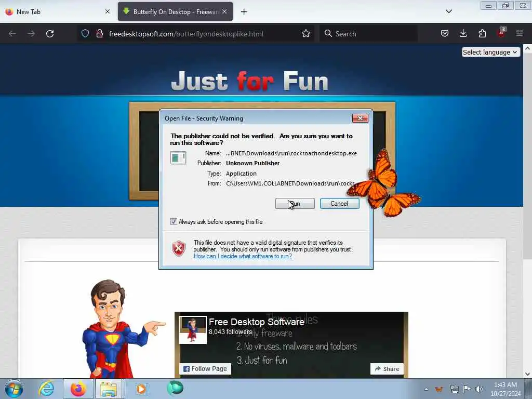The height and width of the screenshot is (399, 532).
Task: Click the application file icon in dialog
Action: click(178, 158)
